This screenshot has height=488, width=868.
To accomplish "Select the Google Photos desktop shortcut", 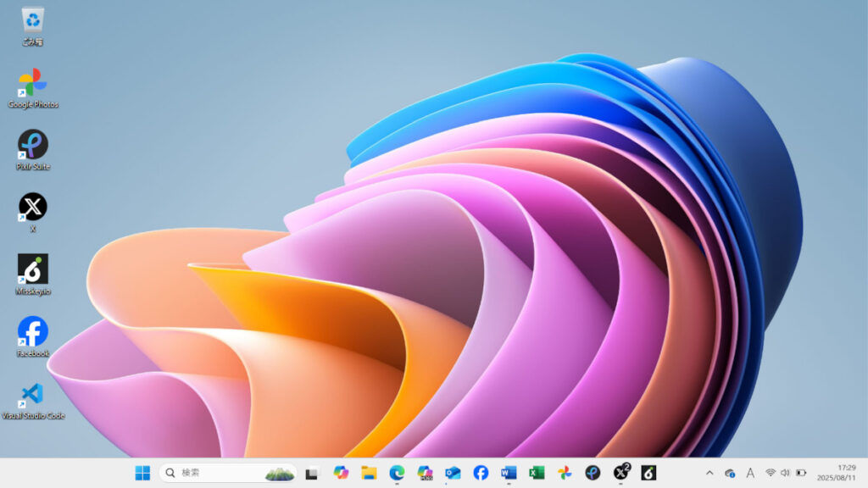I will (x=33, y=88).
